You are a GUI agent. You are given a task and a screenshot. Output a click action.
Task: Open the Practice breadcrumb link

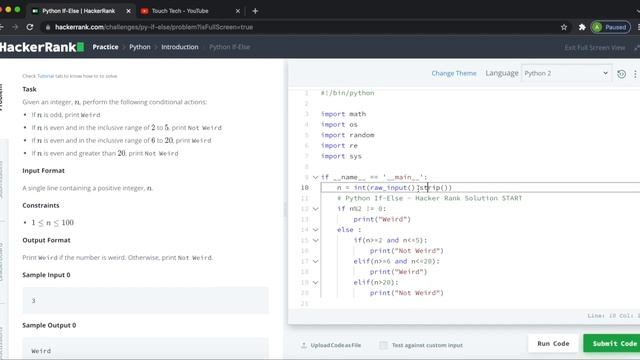pos(105,47)
